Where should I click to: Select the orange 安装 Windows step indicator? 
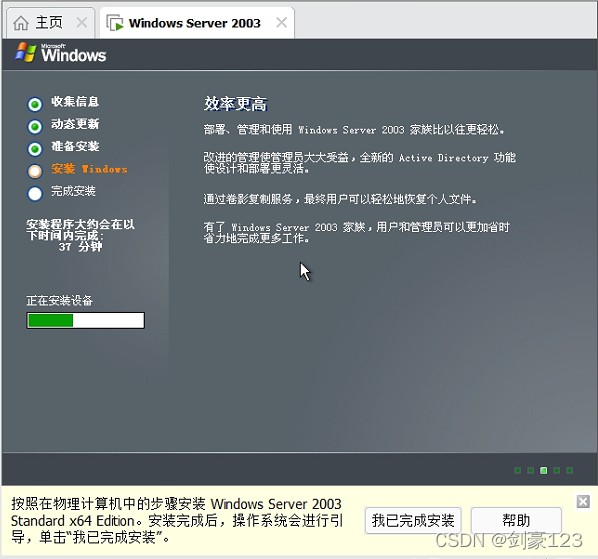pyautogui.click(x=35, y=171)
